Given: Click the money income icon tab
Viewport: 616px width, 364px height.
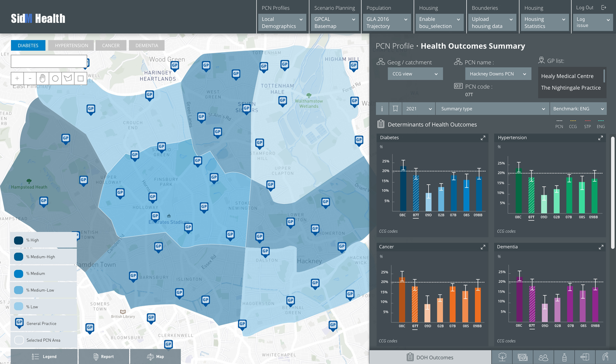Looking at the screenshot, I should [523, 357].
